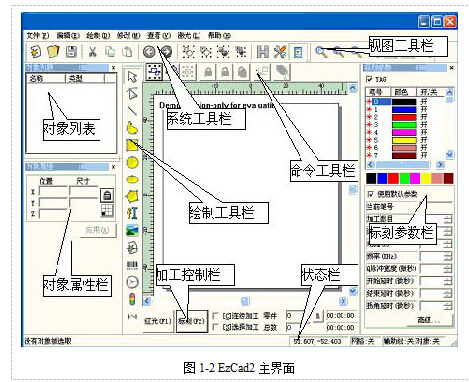Screen dimensions: 469x382
Task: Click the New file icon in toolbar
Action: tap(35, 52)
